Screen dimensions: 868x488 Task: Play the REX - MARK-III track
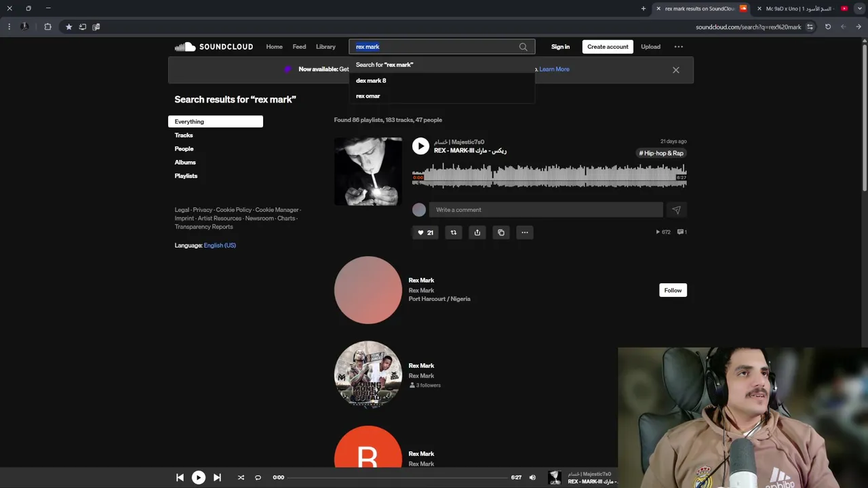click(x=420, y=146)
